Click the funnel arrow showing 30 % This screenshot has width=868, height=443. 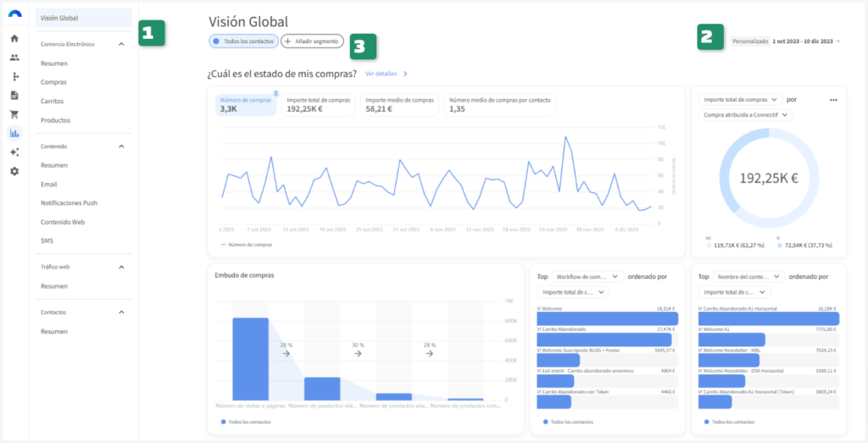tap(358, 353)
